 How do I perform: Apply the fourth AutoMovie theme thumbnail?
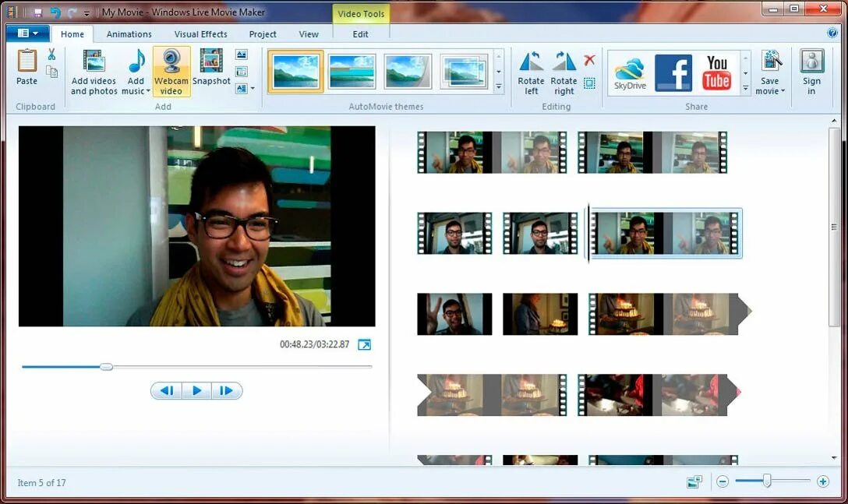[x=464, y=72]
